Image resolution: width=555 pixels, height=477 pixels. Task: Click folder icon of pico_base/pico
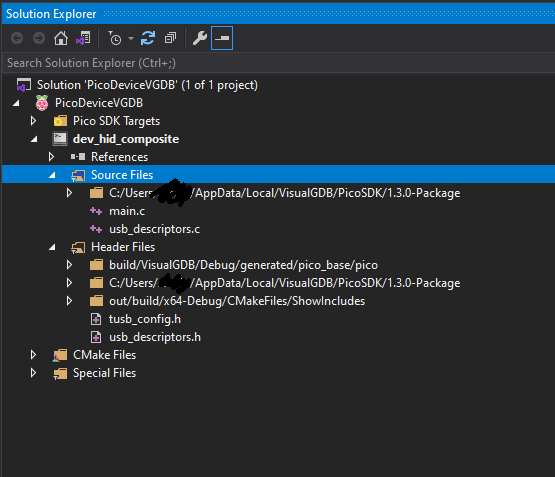pyautogui.click(x=96, y=265)
